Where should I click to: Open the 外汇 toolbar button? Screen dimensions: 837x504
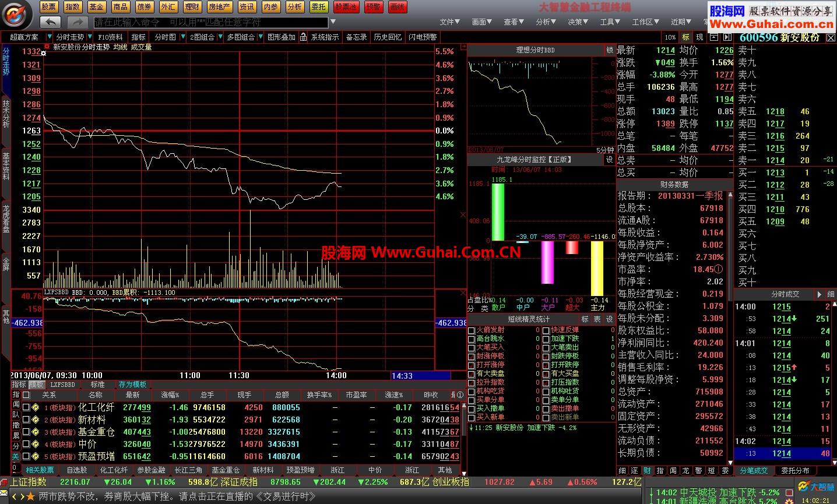(168, 7)
